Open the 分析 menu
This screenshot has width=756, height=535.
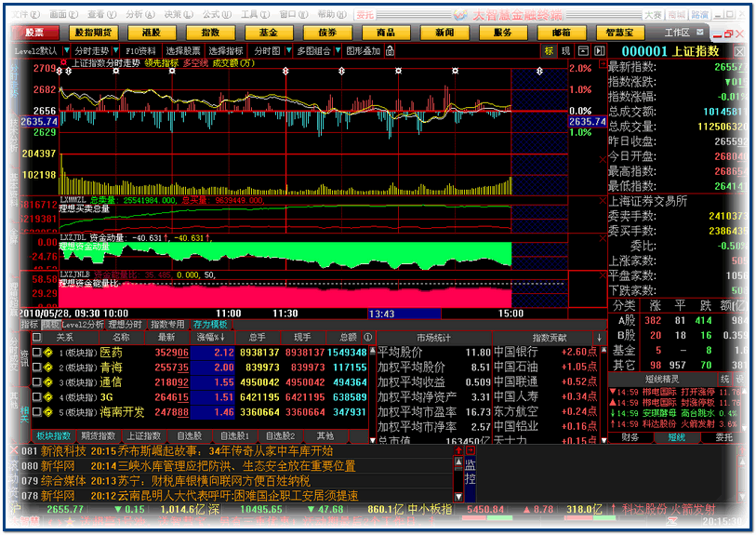point(137,15)
